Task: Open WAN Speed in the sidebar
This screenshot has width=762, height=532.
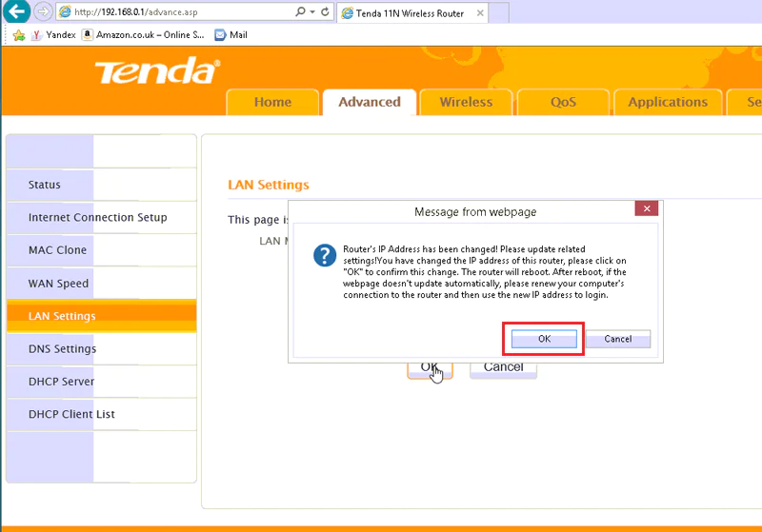Action: [102, 283]
